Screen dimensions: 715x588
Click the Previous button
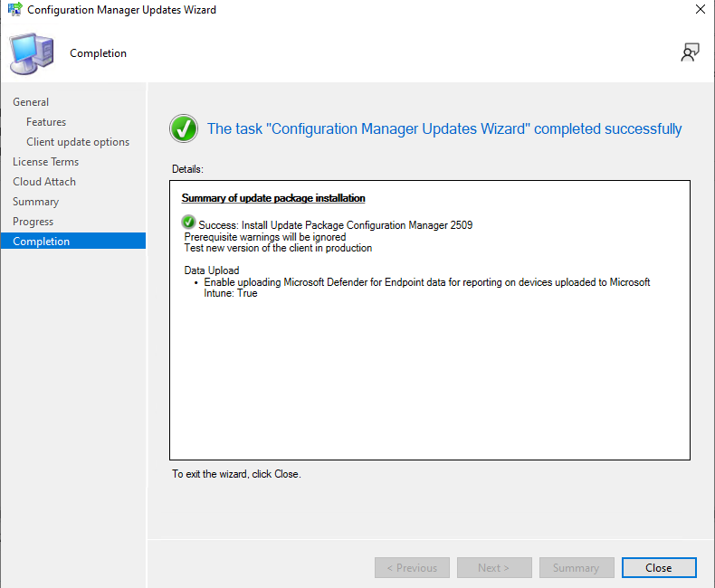(411, 568)
